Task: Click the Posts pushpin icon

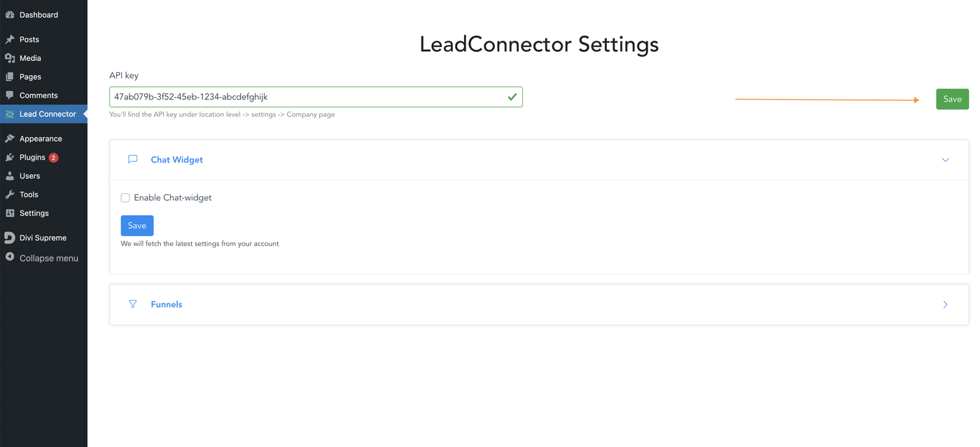Action: [10, 40]
